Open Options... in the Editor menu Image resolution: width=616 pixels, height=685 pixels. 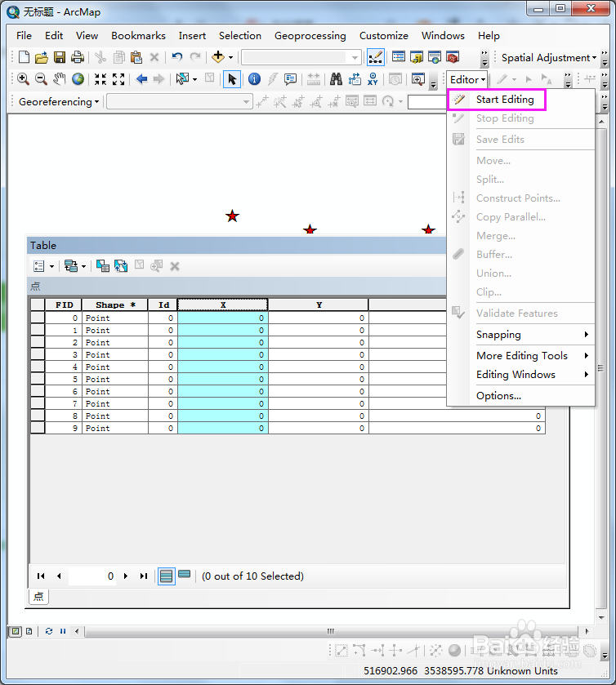point(498,396)
